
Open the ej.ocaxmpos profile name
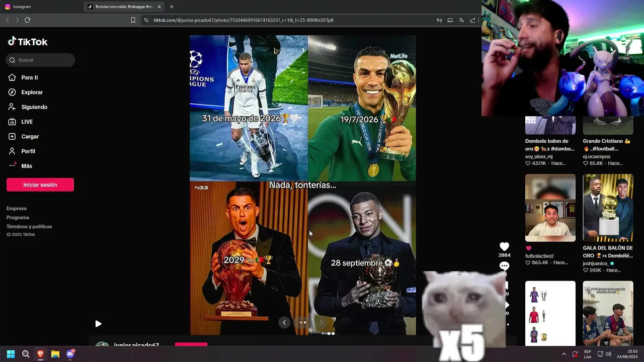597,156
